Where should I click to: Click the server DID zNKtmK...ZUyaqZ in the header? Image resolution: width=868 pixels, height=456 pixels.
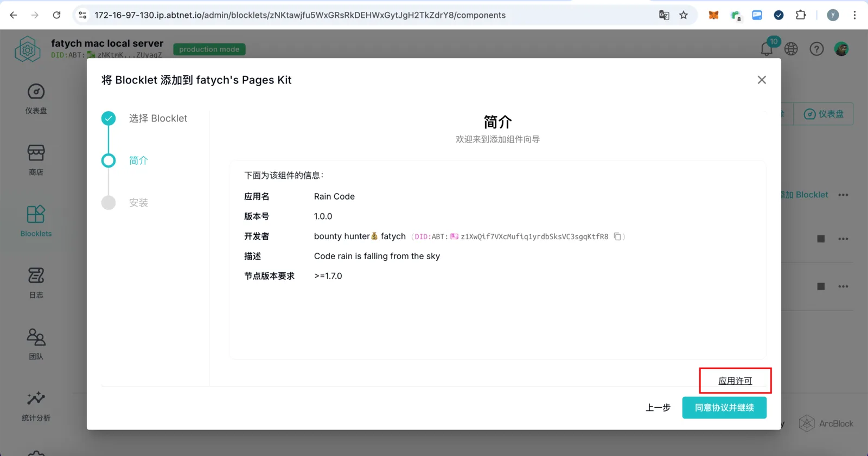(x=130, y=55)
